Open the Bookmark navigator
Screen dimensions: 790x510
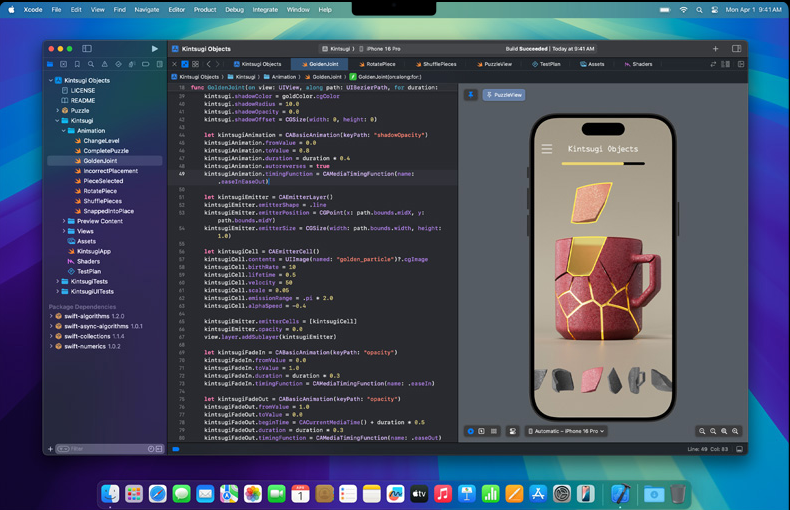point(77,65)
